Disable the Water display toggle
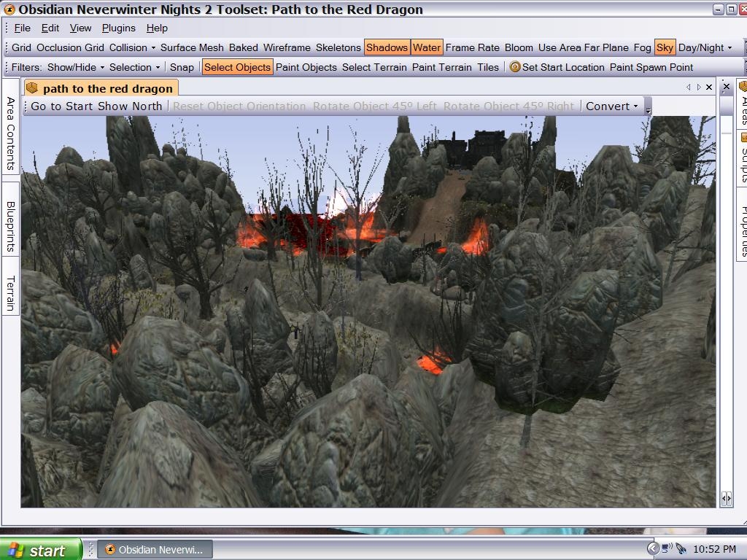747x560 pixels. (x=426, y=47)
